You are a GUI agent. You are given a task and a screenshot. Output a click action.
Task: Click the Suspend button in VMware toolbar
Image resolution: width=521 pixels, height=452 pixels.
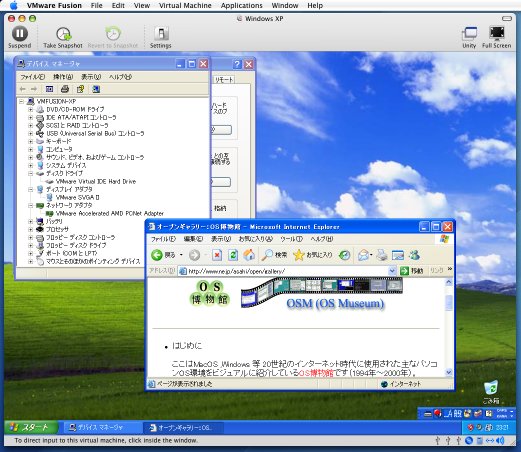(19, 37)
